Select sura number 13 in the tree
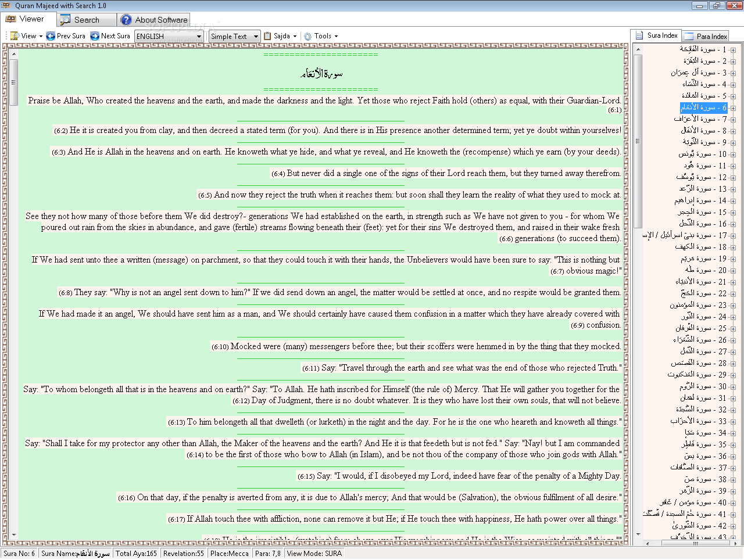This screenshot has width=744, height=560. (703, 189)
